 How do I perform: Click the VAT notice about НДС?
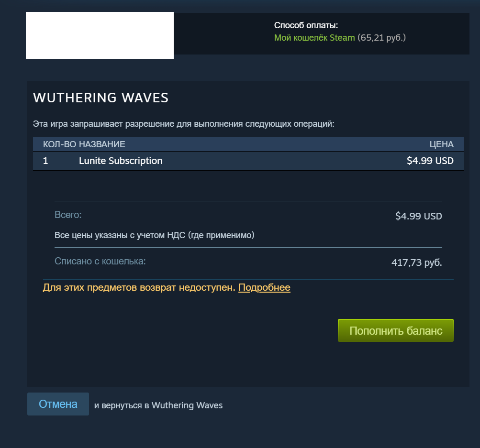point(154,235)
